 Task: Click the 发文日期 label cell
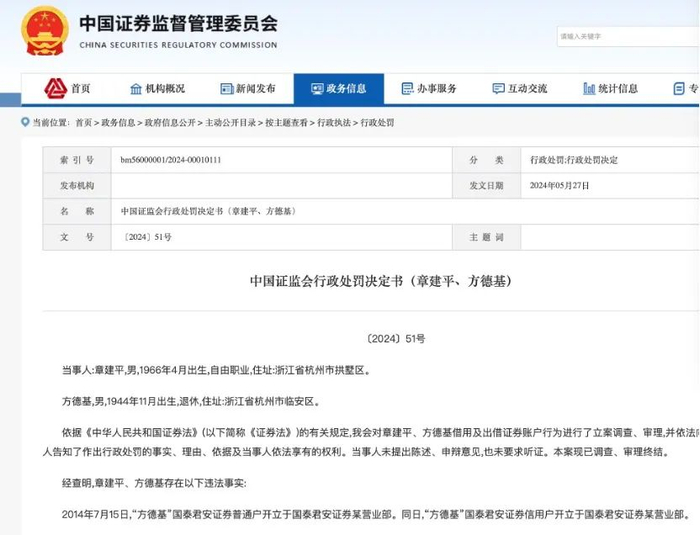click(x=486, y=185)
